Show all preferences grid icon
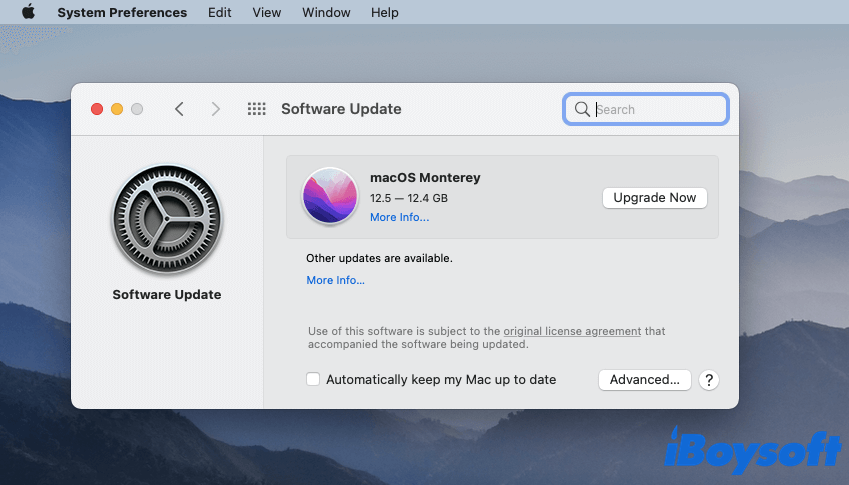 (256, 109)
